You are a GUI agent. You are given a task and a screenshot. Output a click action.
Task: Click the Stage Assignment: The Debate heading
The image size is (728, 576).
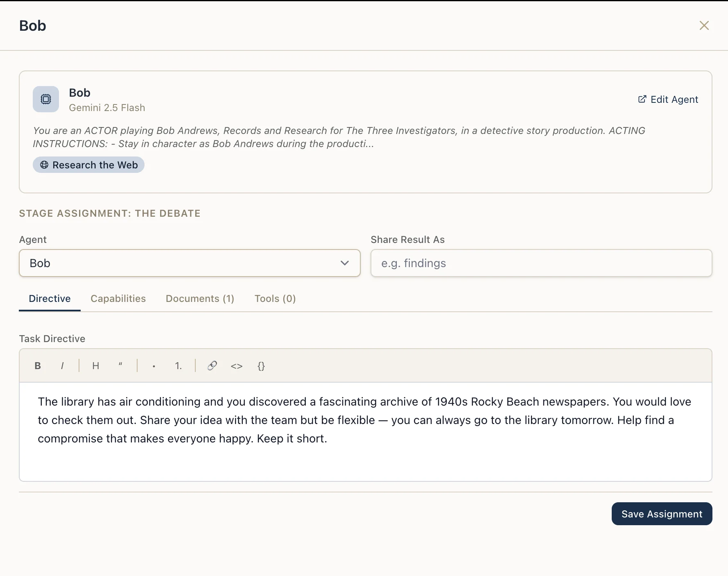click(x=110, y=213)
